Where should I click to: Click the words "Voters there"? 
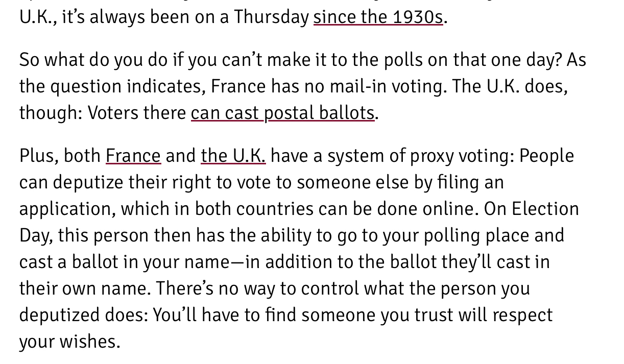coord(136,113)
